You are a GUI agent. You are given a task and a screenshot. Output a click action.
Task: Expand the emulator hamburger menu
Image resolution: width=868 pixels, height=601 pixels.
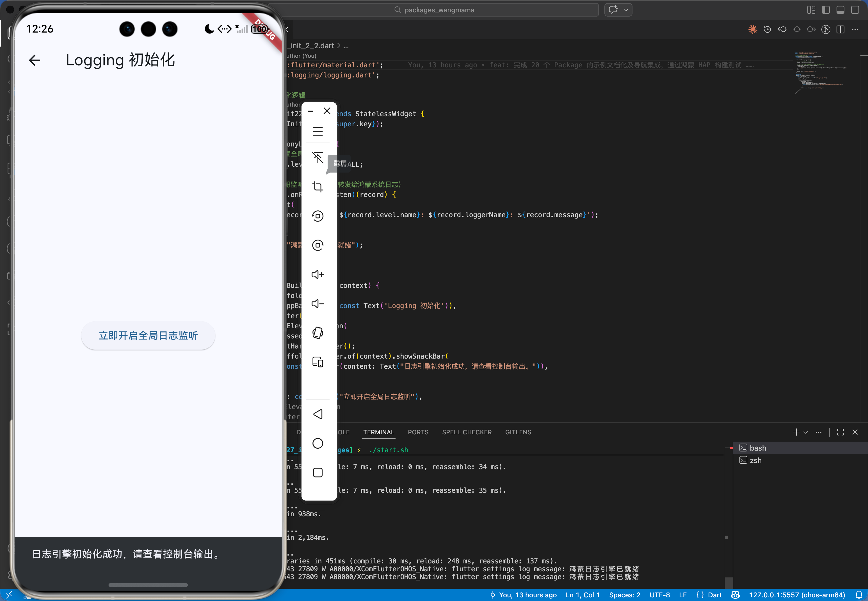[x=317, y=131]
